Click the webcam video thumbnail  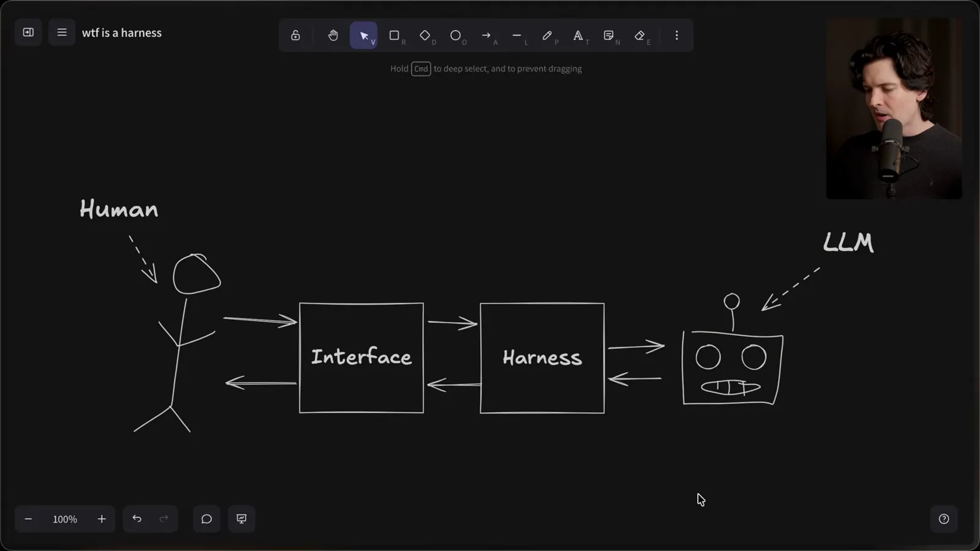894,108
